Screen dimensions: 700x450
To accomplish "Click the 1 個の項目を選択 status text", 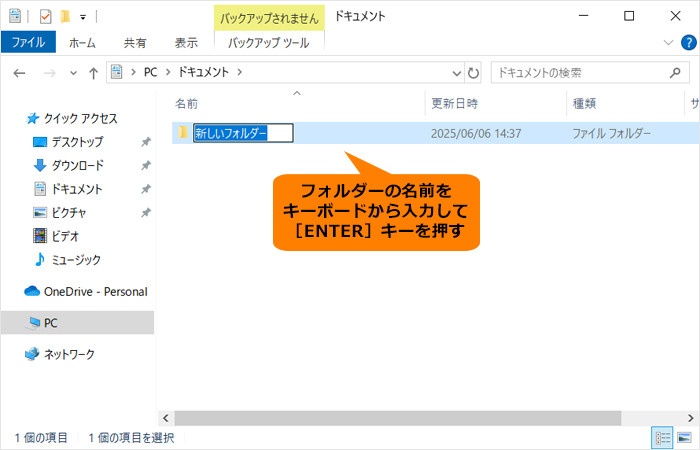I will (x=131, y=438).
